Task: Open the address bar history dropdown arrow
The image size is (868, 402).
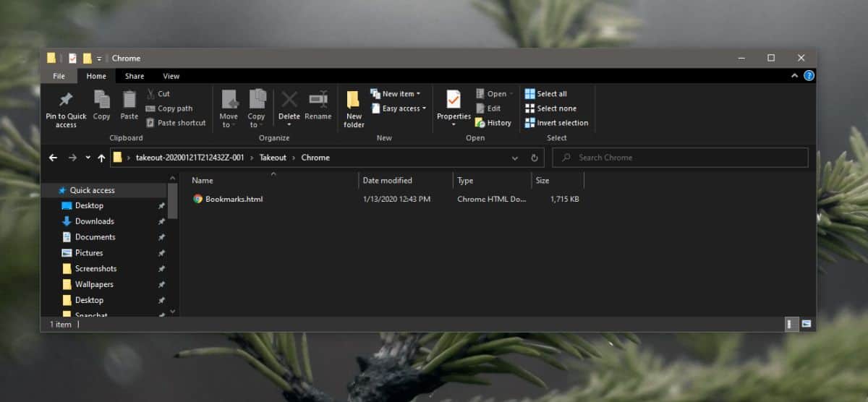Action: click(x=515, y=158)
